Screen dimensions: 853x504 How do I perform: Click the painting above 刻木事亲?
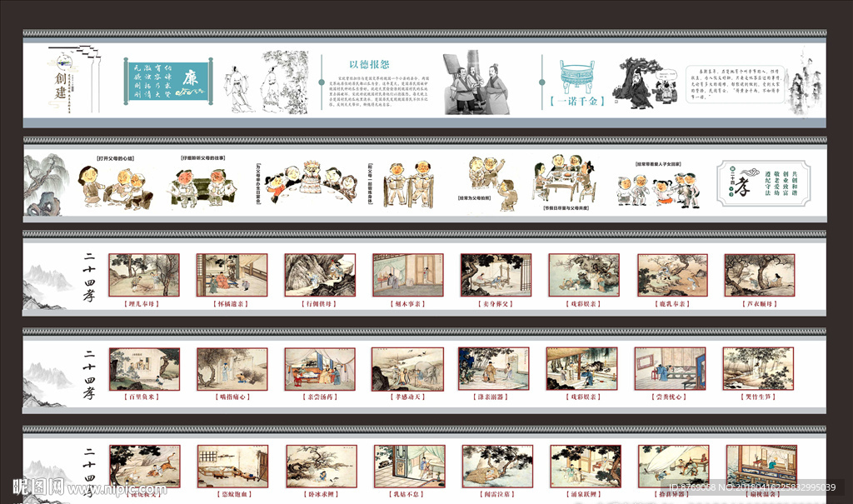pyautogui.click(x=408, y=275)
